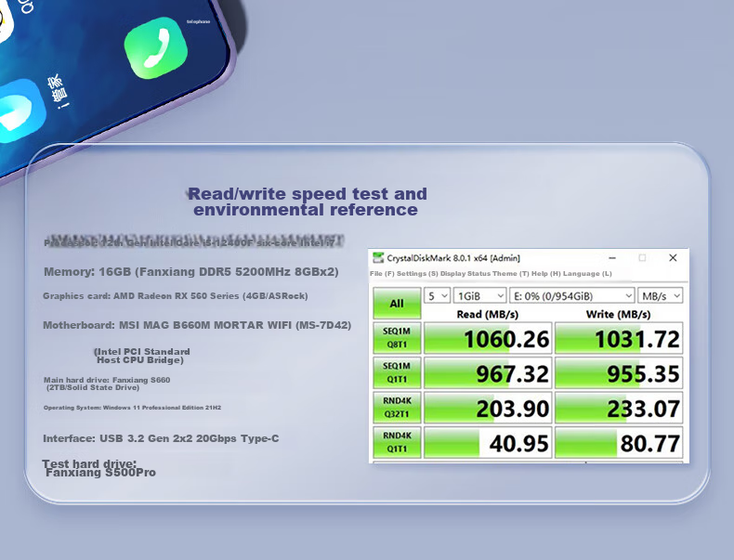This screenshot has height=560, width=734.
Task: Run the SEQ1M Q8T1 test
Action: pos(397,338)
